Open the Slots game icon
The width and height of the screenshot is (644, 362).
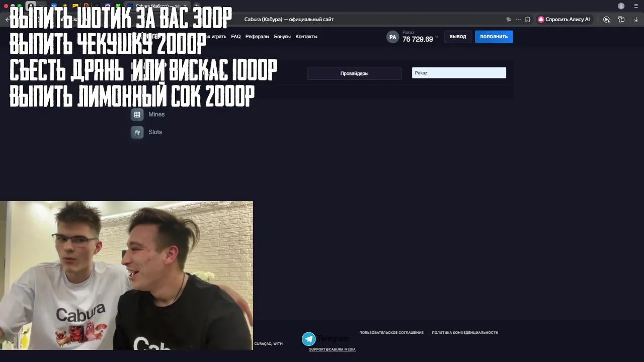(137, 132)
